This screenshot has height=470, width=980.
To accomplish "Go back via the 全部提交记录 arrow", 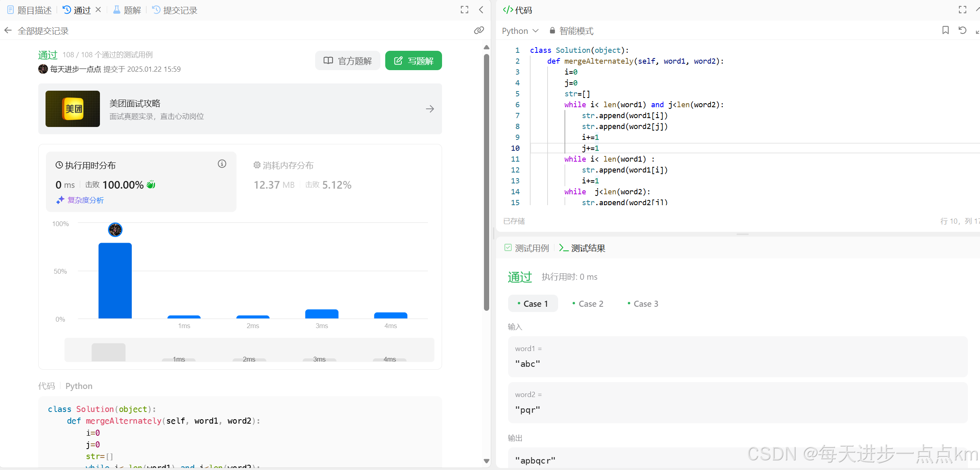I will pyautogui.click(x=8, y=31).
